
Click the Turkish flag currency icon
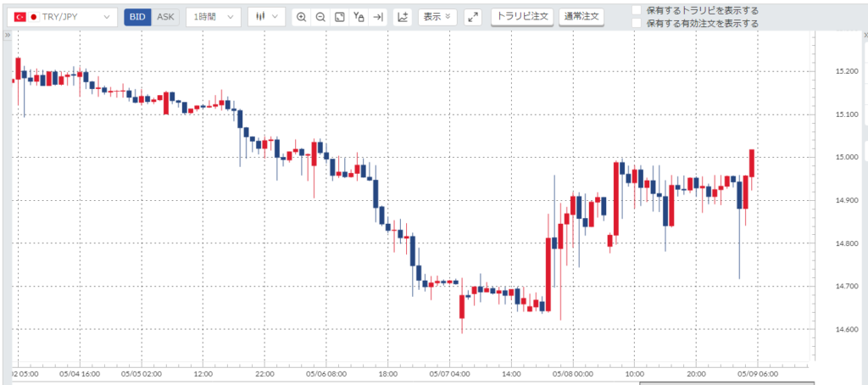[19, 17]
